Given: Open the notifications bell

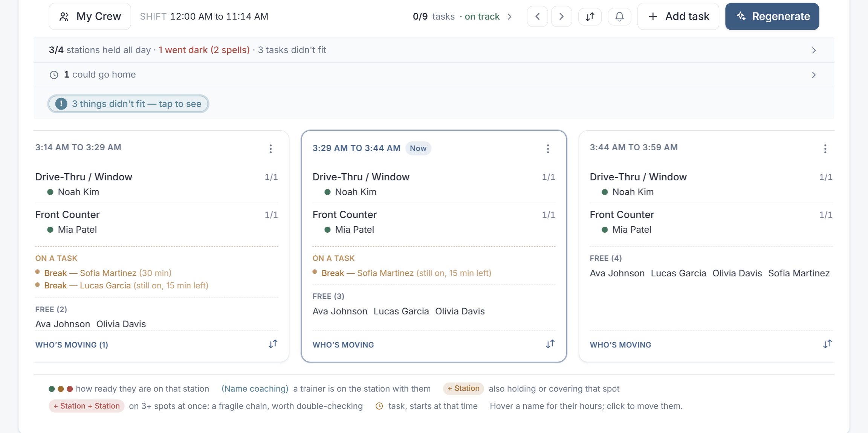Looking at the screenshot, I should [619, 17].
